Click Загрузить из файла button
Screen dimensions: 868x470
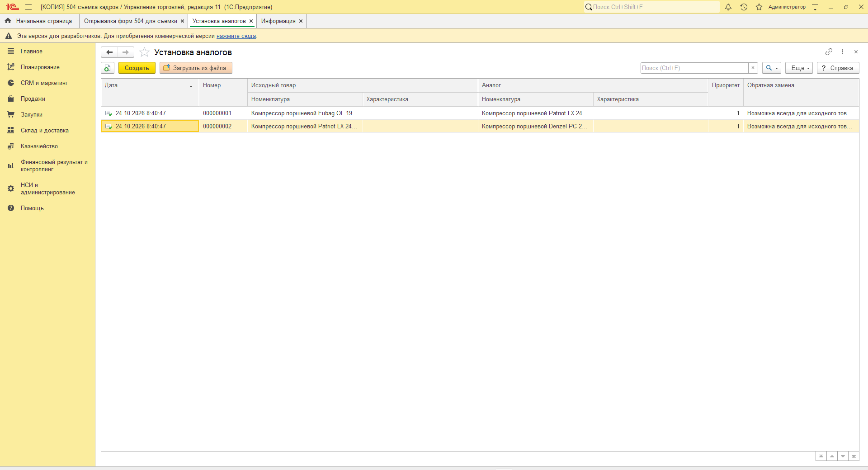pos(196,68)
